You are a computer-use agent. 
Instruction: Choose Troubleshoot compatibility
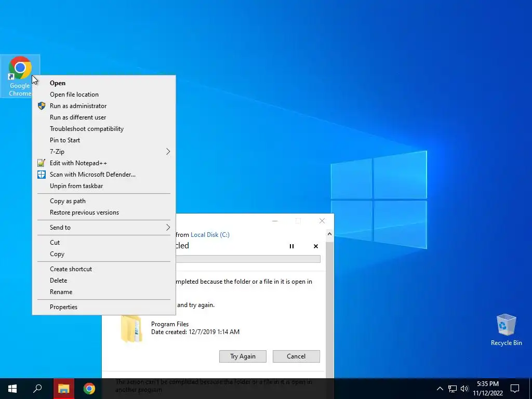[x=104, y=129]
